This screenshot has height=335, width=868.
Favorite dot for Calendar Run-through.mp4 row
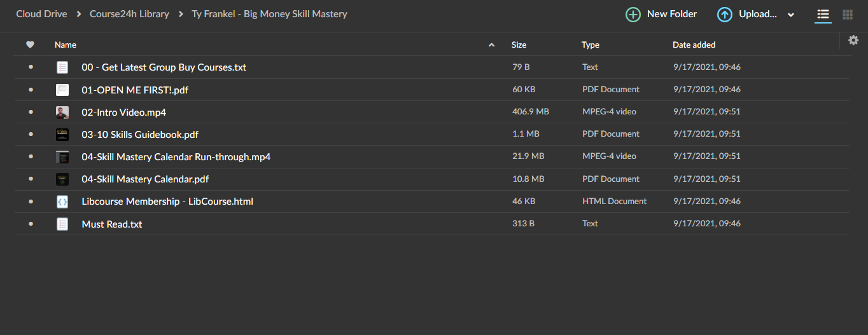click(31, 156)
